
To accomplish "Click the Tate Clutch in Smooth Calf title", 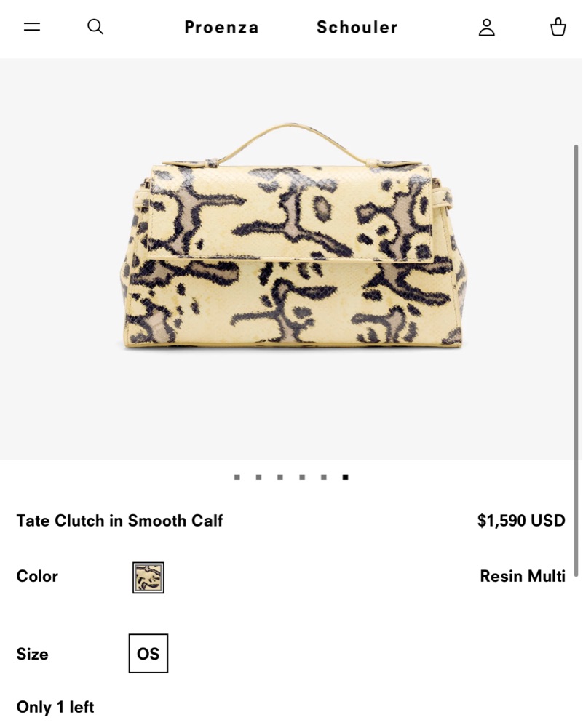I will (x=119, y=521).
